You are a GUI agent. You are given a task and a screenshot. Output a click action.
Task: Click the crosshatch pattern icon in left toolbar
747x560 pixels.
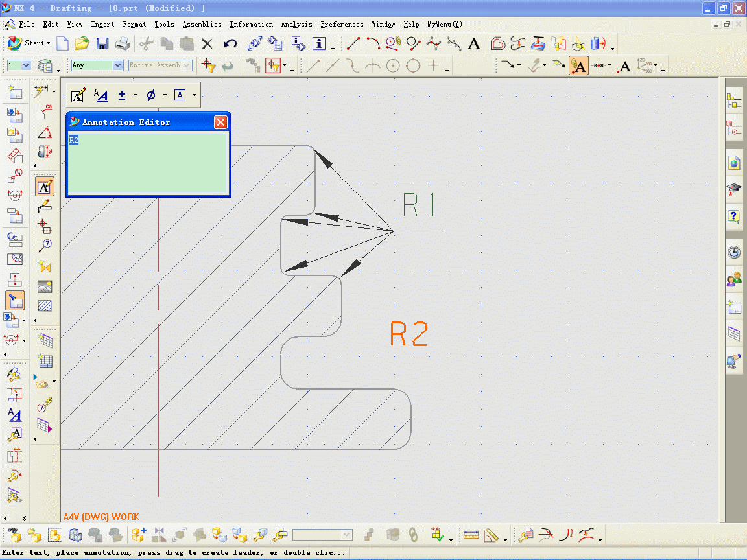[x=45, y=306]
